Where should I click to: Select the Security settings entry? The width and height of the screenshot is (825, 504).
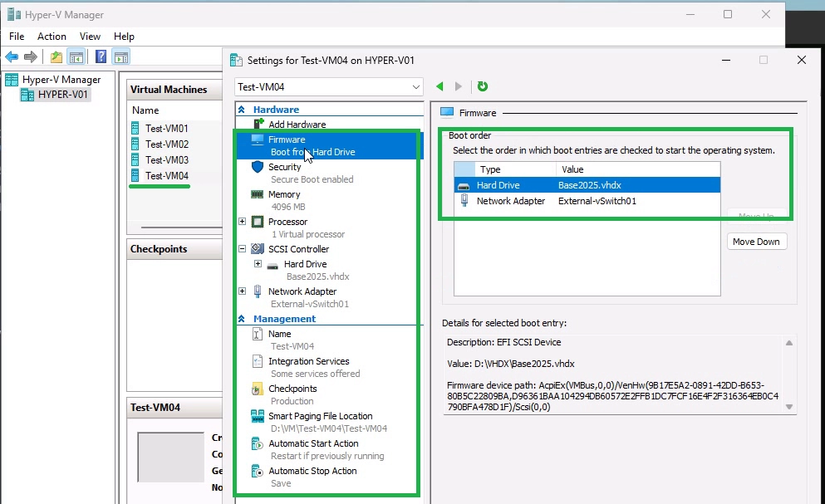[329, 173]
